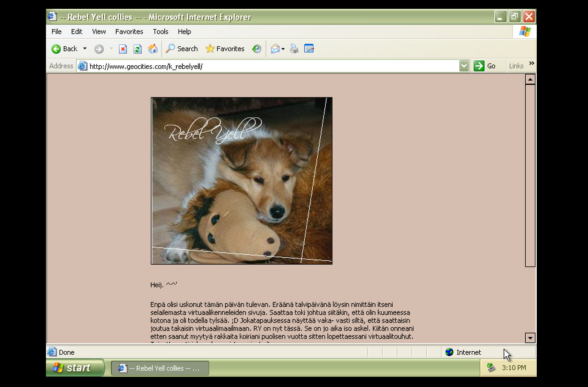Click the Edit page toolbar icon
Image resolution: width=588 pixels, height=387 pixels.
(x=309, y=49)
